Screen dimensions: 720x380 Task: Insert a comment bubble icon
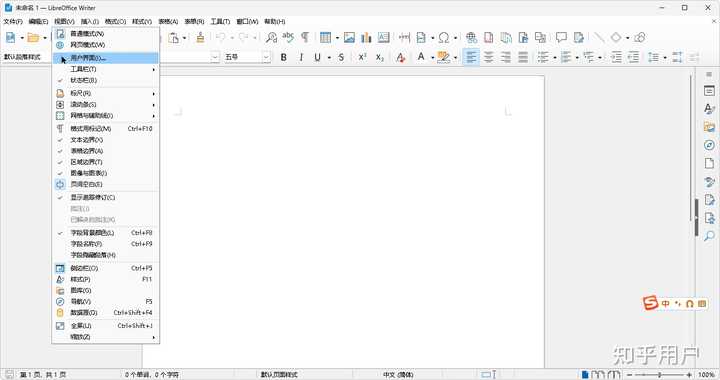(561, 37)
